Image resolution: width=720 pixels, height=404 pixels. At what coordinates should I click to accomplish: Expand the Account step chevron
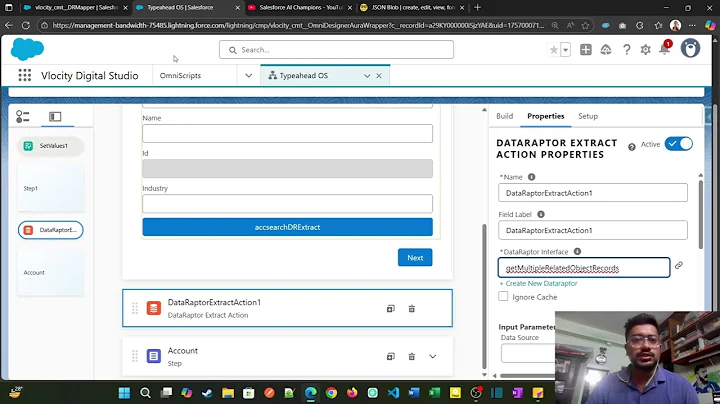coord(433,356)
